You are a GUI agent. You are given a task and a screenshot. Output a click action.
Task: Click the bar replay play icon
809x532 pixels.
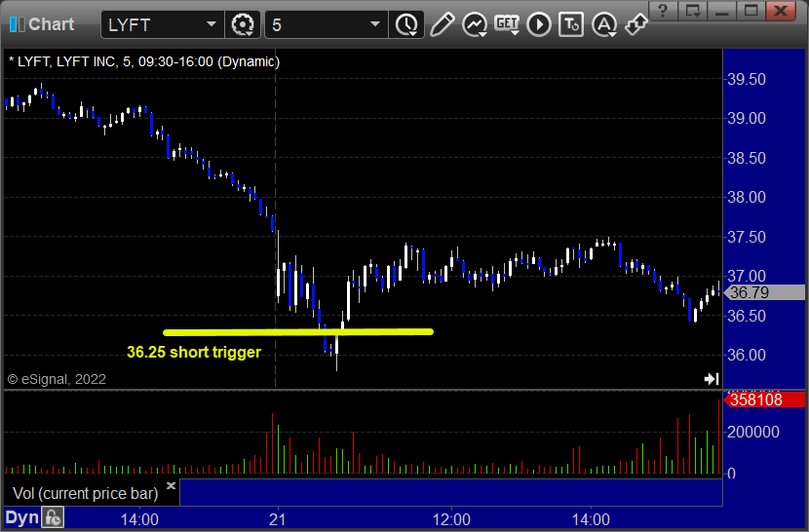[539, 24]
